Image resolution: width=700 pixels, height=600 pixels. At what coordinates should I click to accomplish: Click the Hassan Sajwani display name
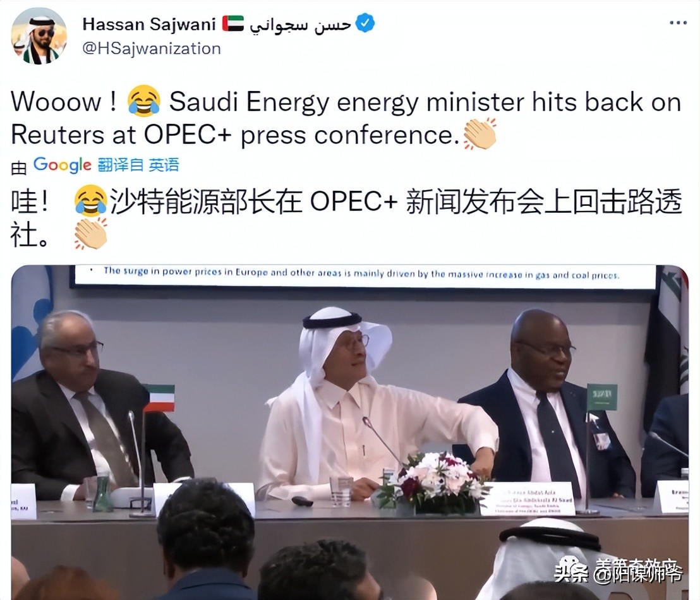pyautogui.click(x=149, y=24)
